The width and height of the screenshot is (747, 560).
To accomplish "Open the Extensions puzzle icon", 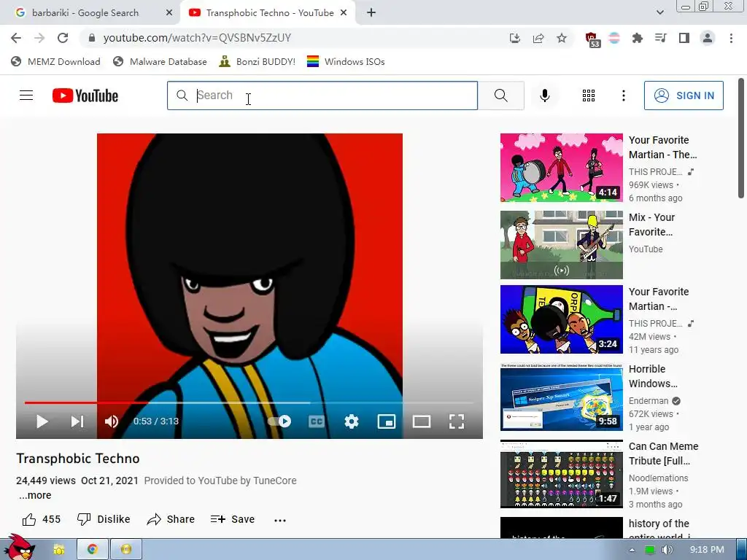I will tap(637, 38).
